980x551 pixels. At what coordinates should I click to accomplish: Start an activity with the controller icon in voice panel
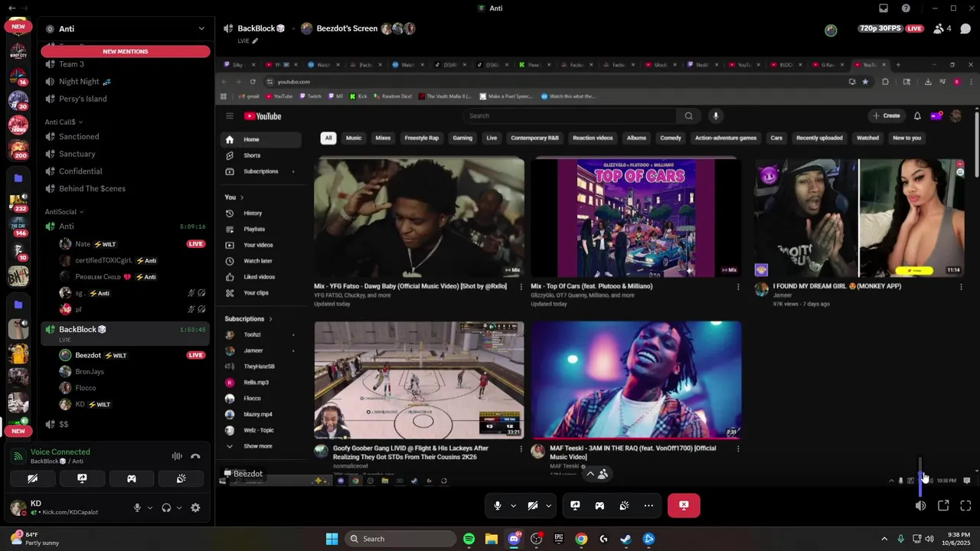[132, 478]
